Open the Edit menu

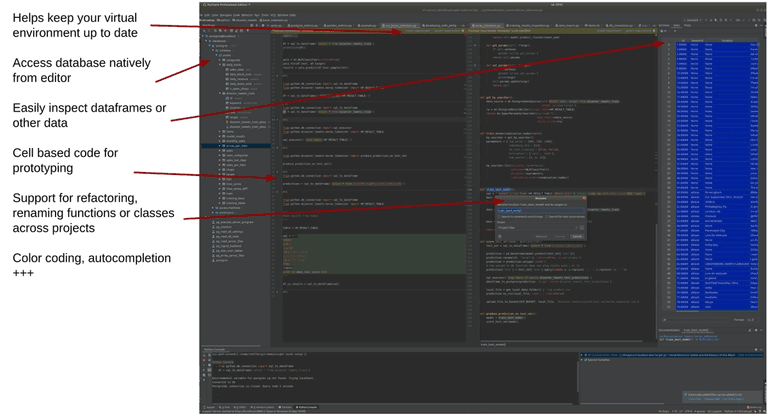[x=206, y=15]
